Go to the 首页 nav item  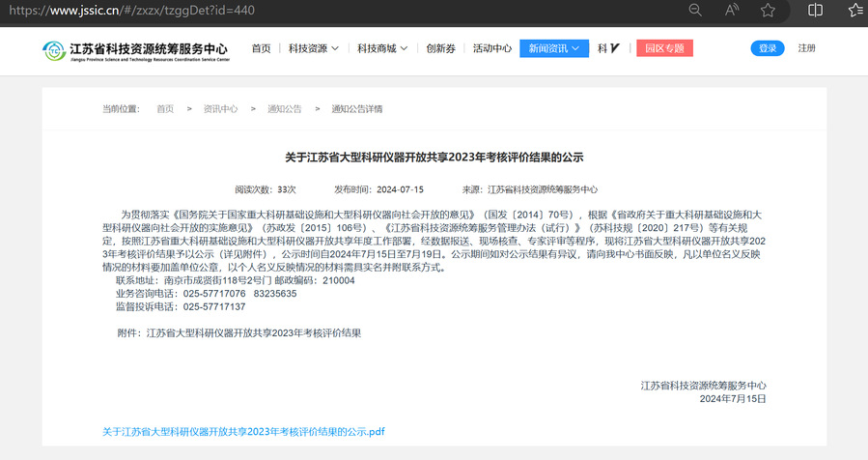261,48
